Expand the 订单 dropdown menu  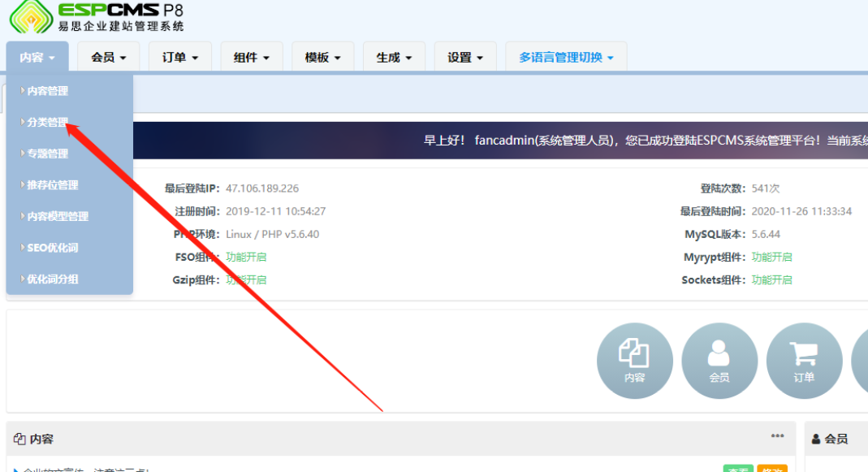coord(180,58)
